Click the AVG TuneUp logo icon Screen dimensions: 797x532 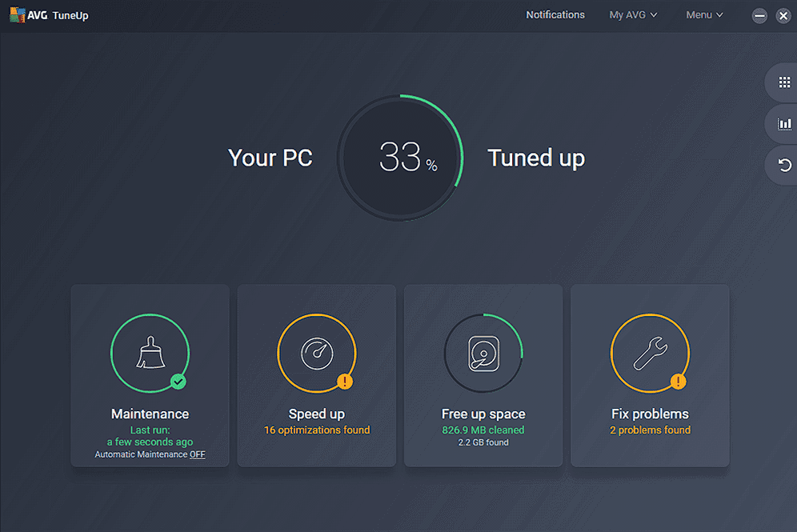(18, 14)
